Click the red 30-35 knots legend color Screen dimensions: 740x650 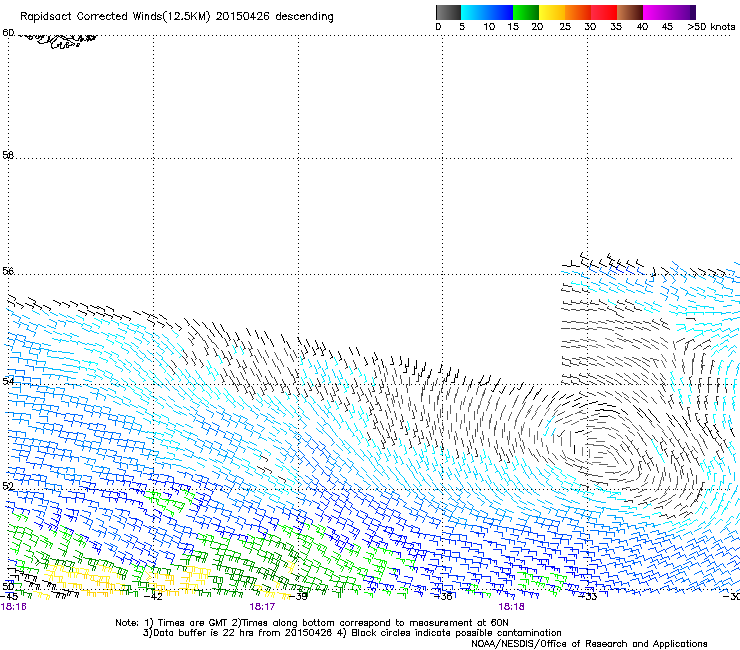coord(604,12)
